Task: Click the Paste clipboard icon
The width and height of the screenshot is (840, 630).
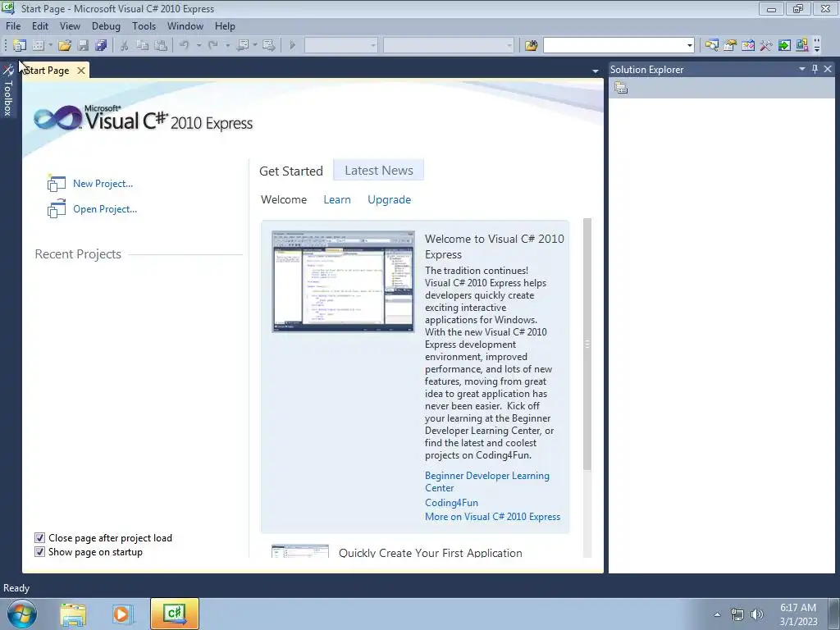Action: click(x=160, y=46)
